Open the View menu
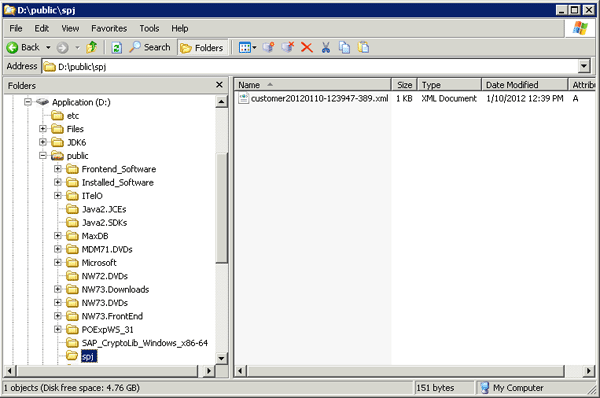This screenshot has height=398, width=600. [70, 28]
